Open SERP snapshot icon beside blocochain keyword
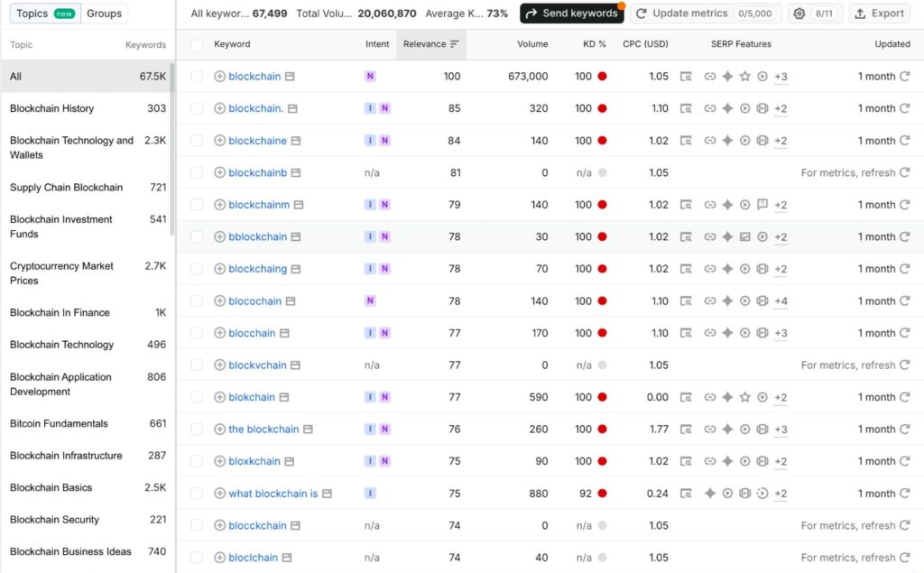The height and width of the screenshot is (573, 924). point(291,300)
